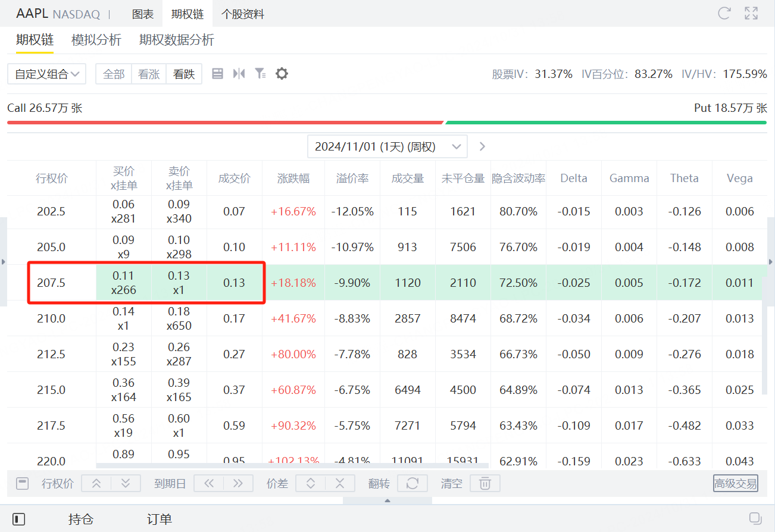Open the 自定义组合 dropdown
Screen dimensions: 775x532
(x=46, y=74)
